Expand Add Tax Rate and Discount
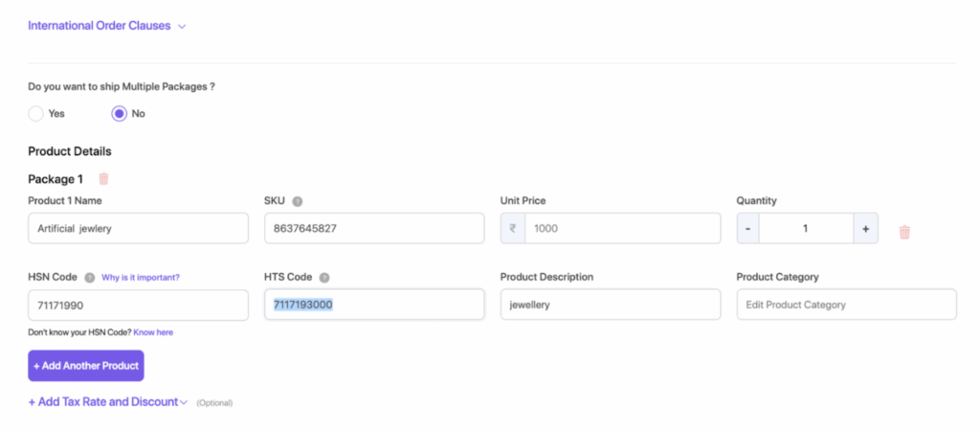This screenshot has width=980, height=432. point(108,402)
